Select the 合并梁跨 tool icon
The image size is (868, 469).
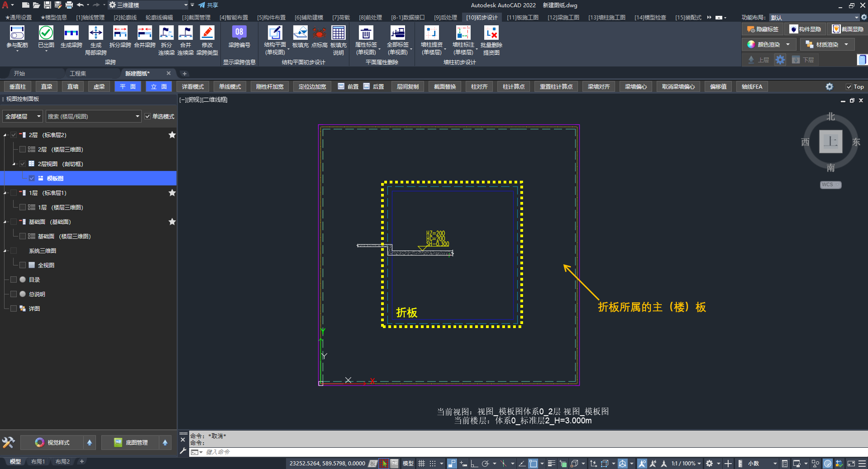click(x=144, y=33)
